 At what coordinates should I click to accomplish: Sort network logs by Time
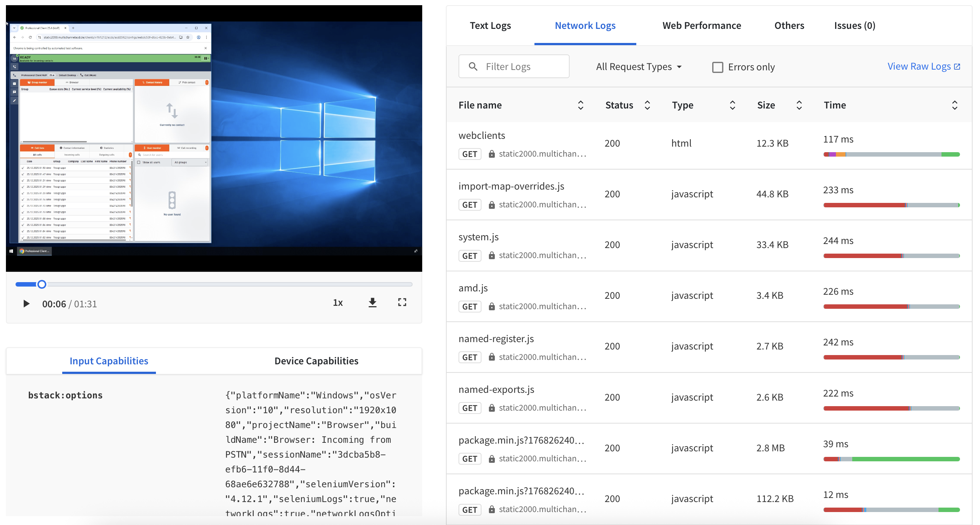(954, 105)
